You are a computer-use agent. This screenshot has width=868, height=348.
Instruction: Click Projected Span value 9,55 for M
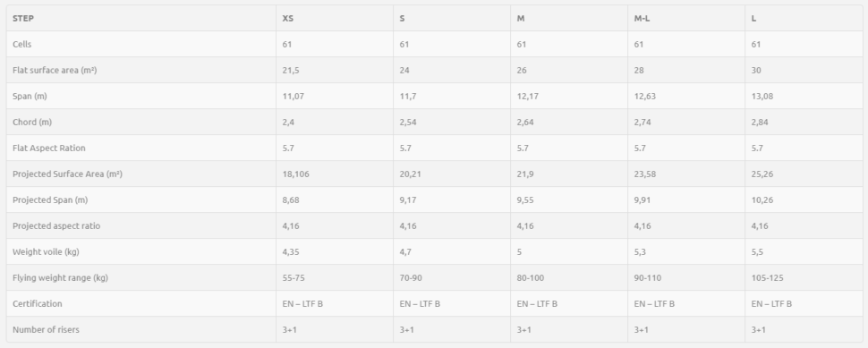[x=525, y=200]
